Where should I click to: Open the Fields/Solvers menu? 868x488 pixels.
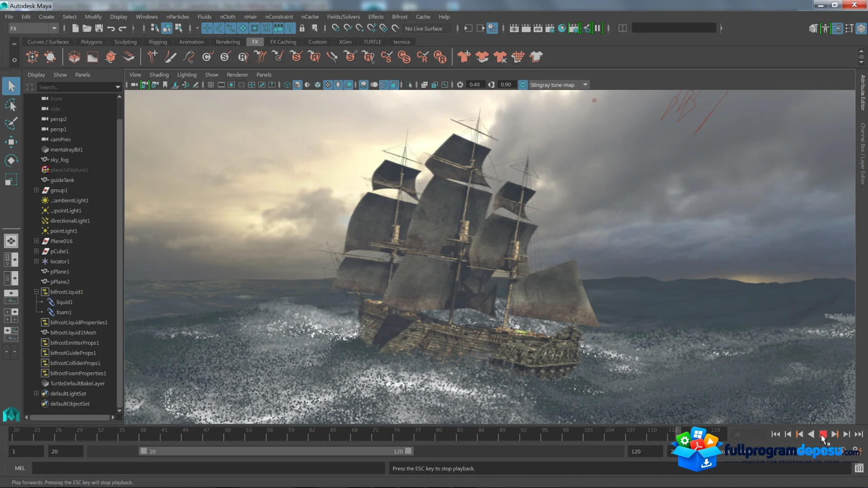344,17
